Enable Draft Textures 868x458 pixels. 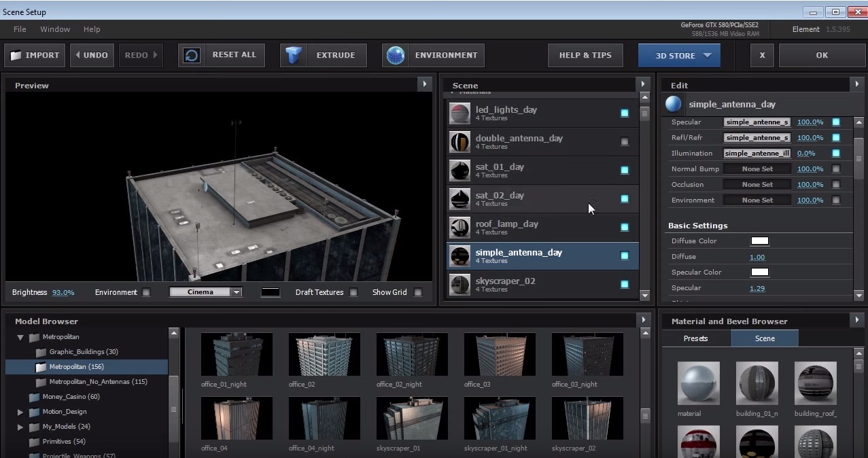pyautogui.click(x=353, y=292)
